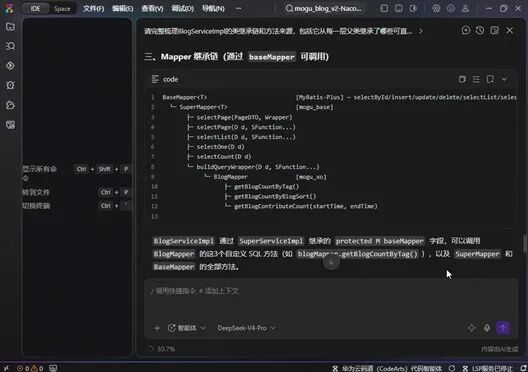Click the getBlogCountByTag() code line
Image resolution: width=528 pixels, height=372 pixels.
pyautogui.click(x=266, y=187)
